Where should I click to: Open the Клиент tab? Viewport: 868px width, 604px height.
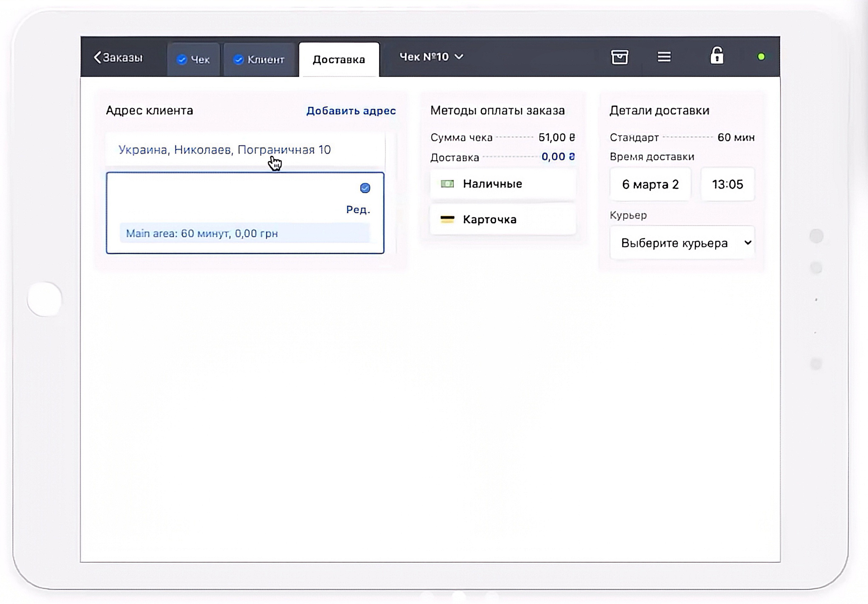point(259,59)
